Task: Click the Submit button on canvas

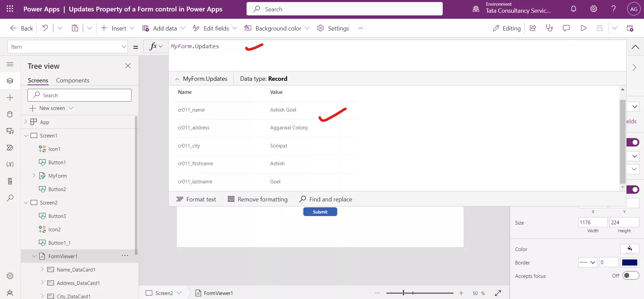Action: (320, 212)
